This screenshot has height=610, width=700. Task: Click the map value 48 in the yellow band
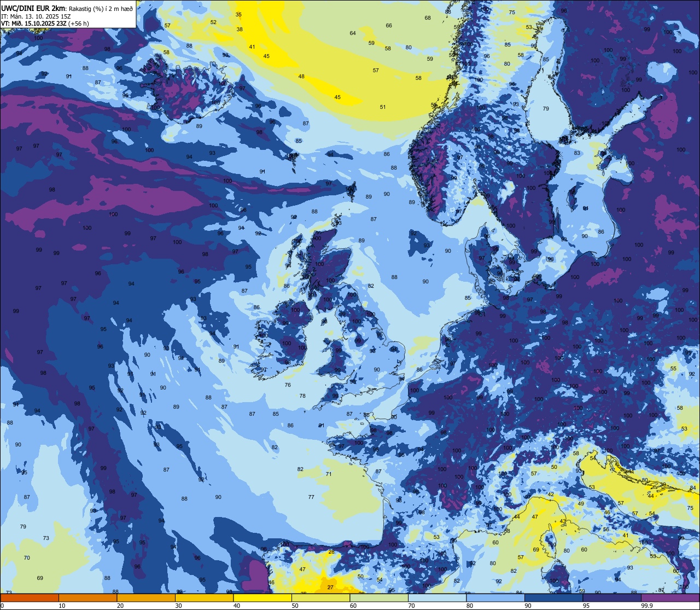[x=301, y=77]
